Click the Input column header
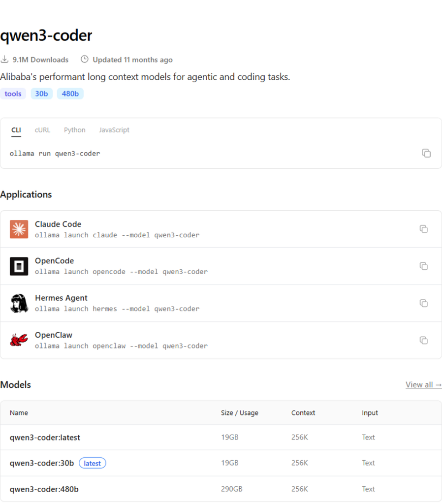This screenshot has width=442, height=504. (370, 413)
